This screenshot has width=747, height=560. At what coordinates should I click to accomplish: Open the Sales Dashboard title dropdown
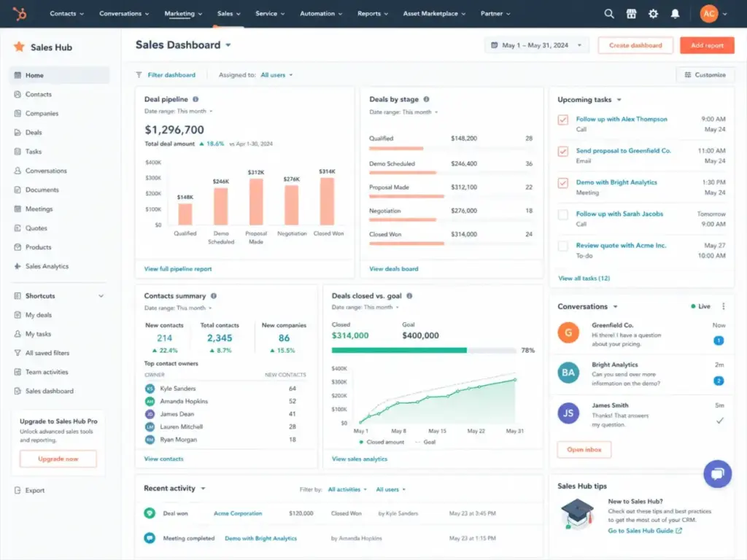tap(228, 45)
